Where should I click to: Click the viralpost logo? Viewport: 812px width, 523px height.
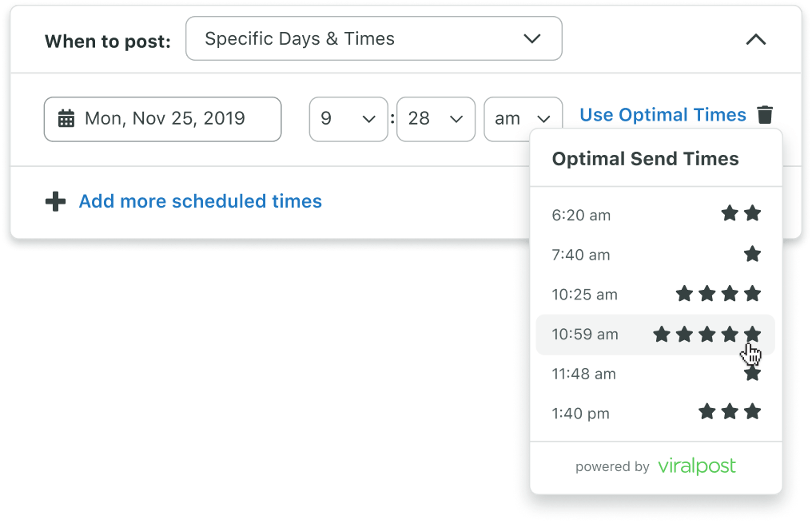696,466
